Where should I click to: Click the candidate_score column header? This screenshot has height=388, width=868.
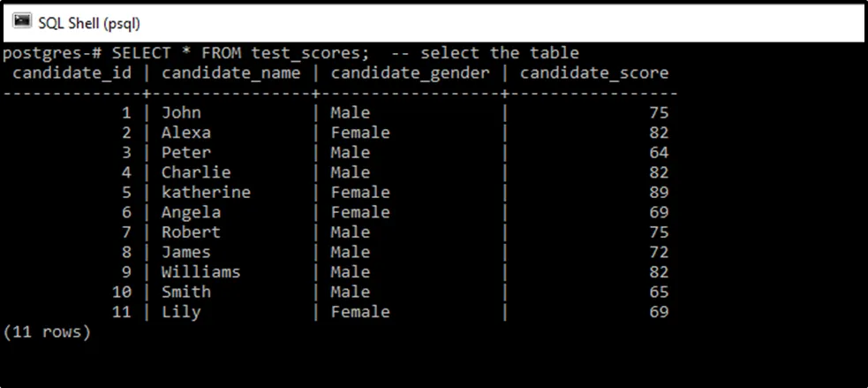[593, 73]
